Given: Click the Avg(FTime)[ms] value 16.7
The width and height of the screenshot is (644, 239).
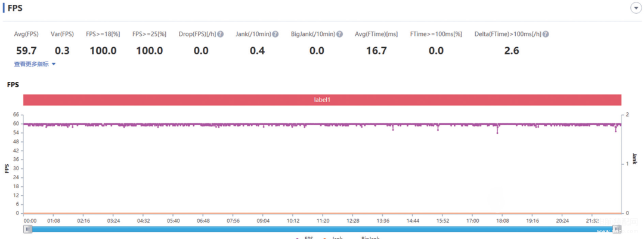Looking at the screenshot, I should coord(376,51).
